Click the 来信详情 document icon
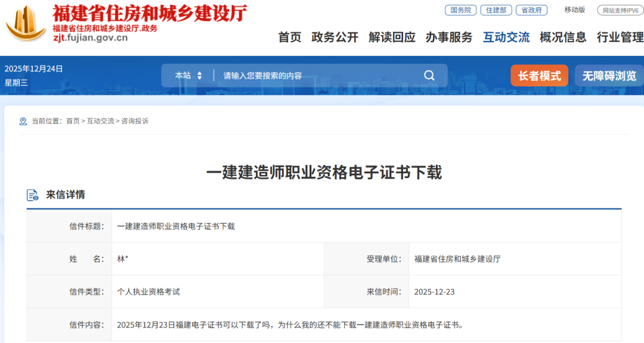 33,195
